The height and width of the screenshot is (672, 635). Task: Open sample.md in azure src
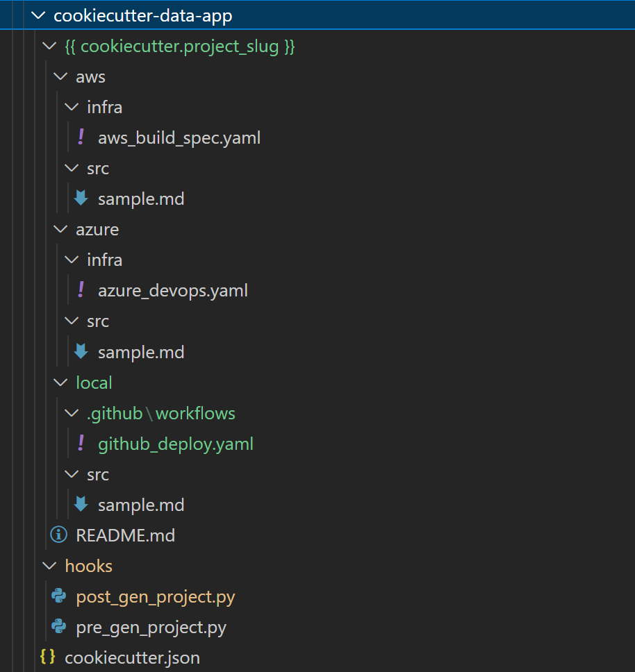coord(141,352)
